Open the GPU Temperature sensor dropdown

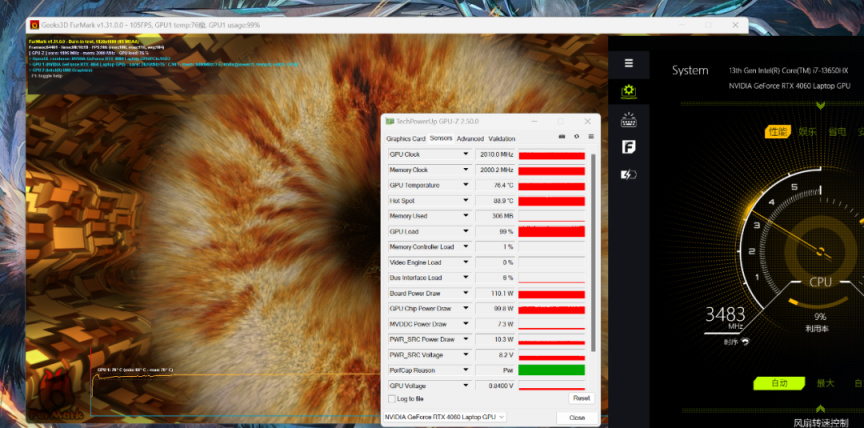(x=466, y=186)
